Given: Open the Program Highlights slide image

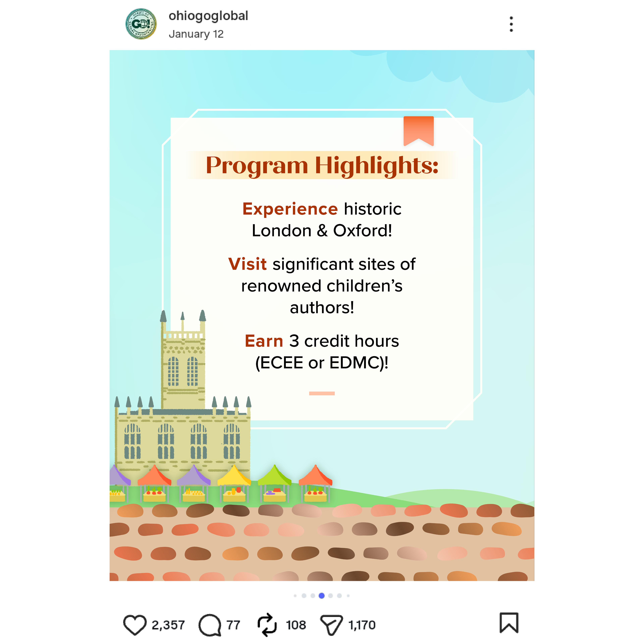Looking at the screenshot, I should tap(322, 316).
